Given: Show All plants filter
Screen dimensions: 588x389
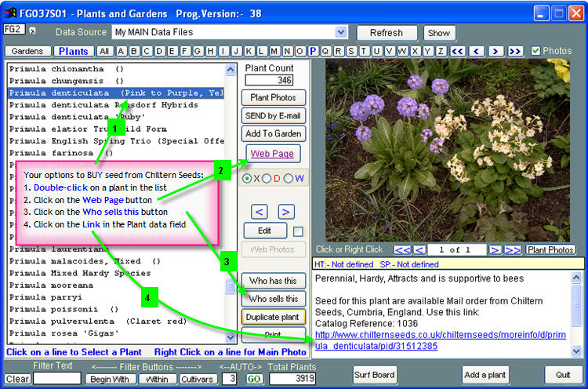Looking at the screenshot, I should (104, 51).
